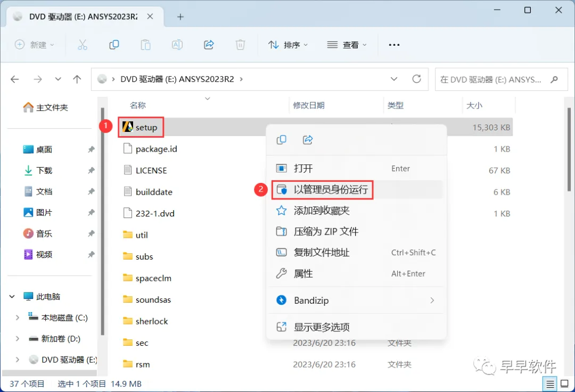Open 文档 in sidebar
This screenshot has width=575, height=392.
point(38,191)
